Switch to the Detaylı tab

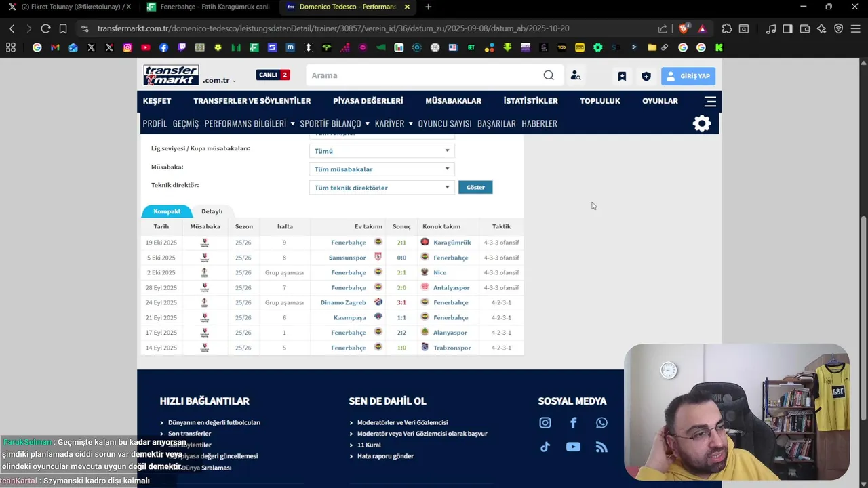click(x=212, y=211)
